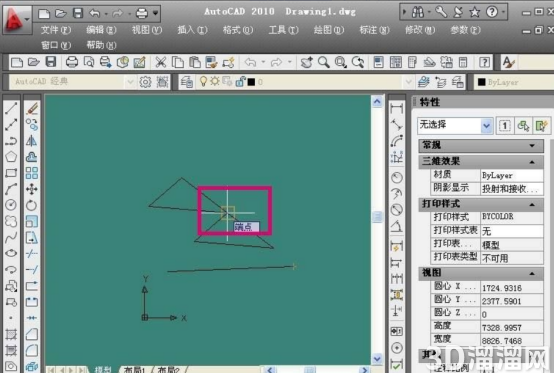The width and height of the screenshot is (554, 374).
Task: Select the Radius dimension tool
Action: click(397, 177)
